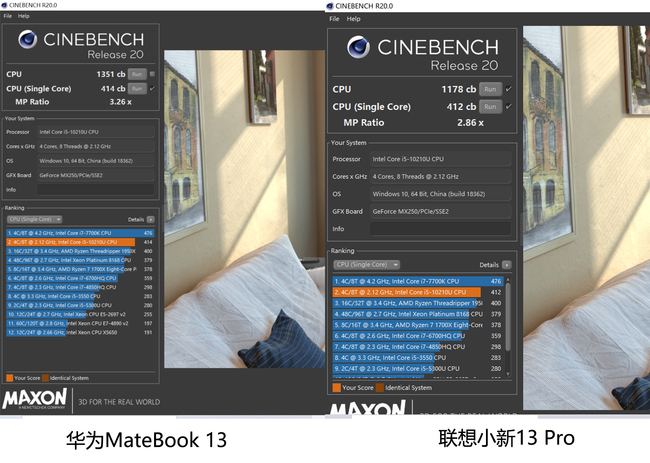This screenshot has width=650, height=463.
Task: Click orange Your Score swatch in left window
Action: pos(10,378)
